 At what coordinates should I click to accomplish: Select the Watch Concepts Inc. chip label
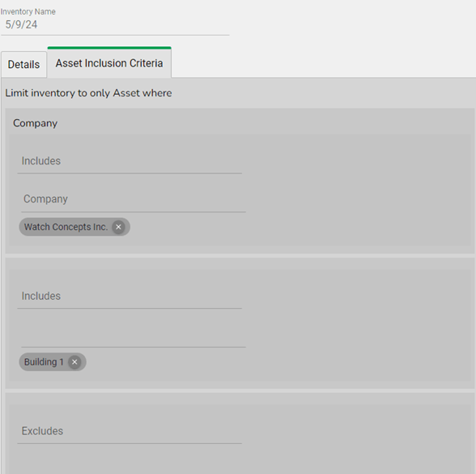[66, 227]
